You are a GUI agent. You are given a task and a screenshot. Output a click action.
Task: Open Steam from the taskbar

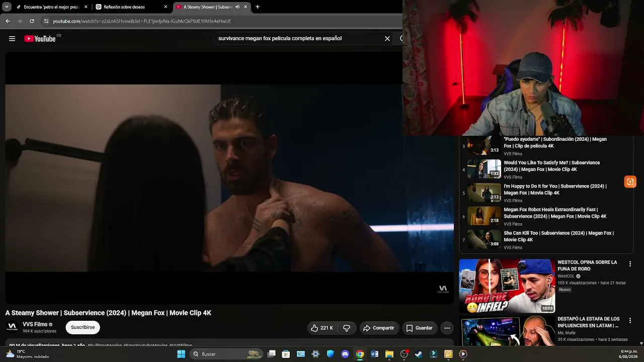pos(419,354)
